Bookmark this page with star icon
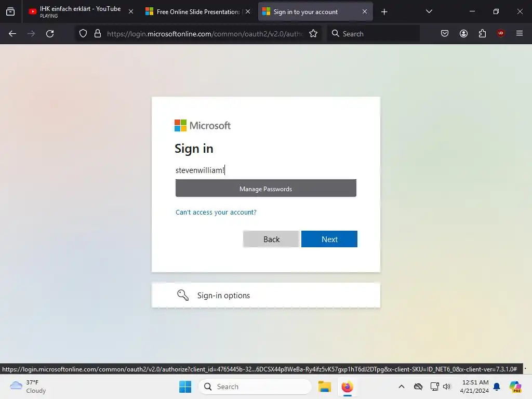This screenshot has width=532, height=399. click(313, 34)
